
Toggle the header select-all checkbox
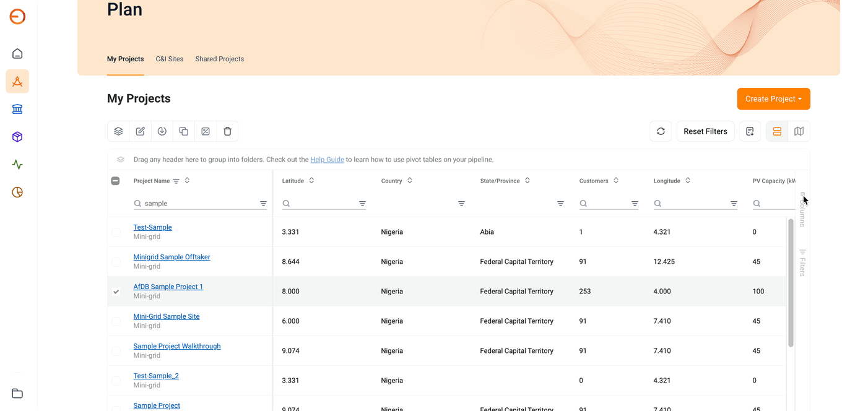[x=115, y=181]
